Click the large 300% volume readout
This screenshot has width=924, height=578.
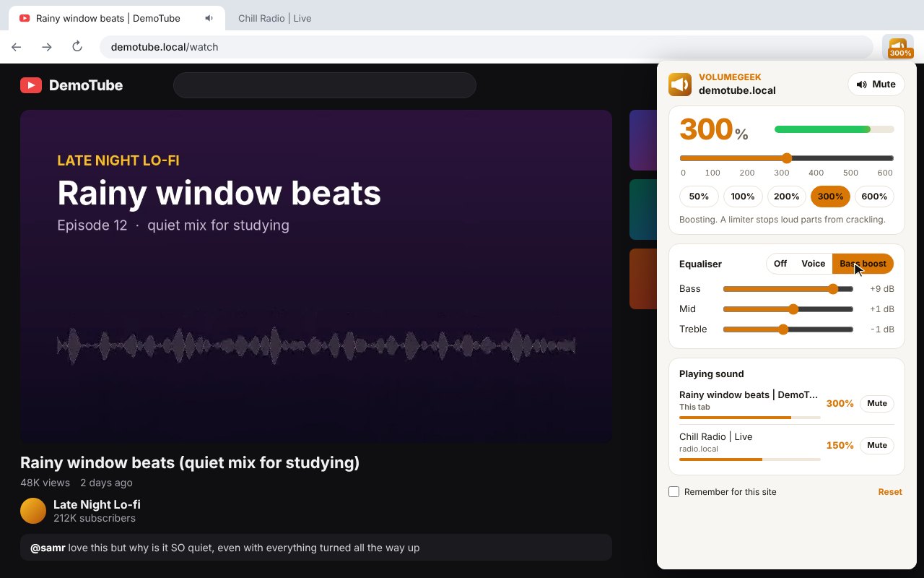[714, 130]
